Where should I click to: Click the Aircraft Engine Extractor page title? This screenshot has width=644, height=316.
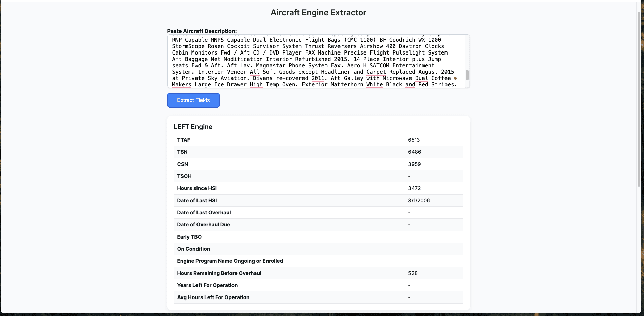pos(318,12)
